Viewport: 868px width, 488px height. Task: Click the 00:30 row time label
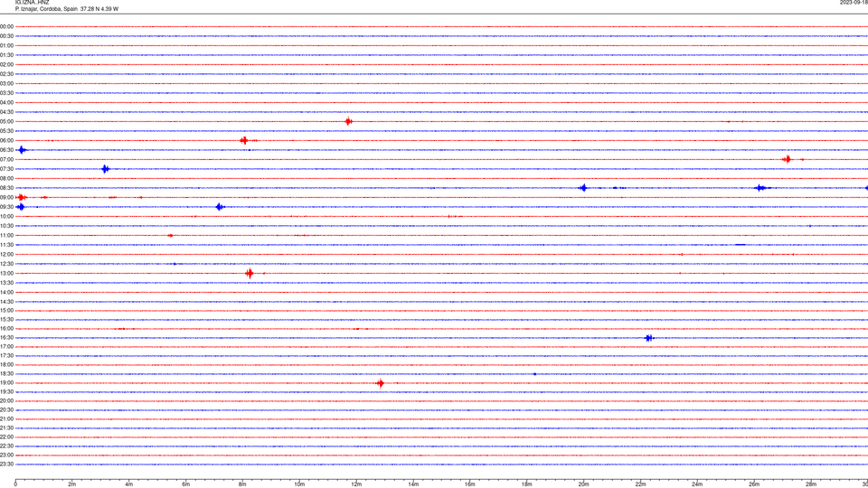pyautogui.click(x=6, y=36)
